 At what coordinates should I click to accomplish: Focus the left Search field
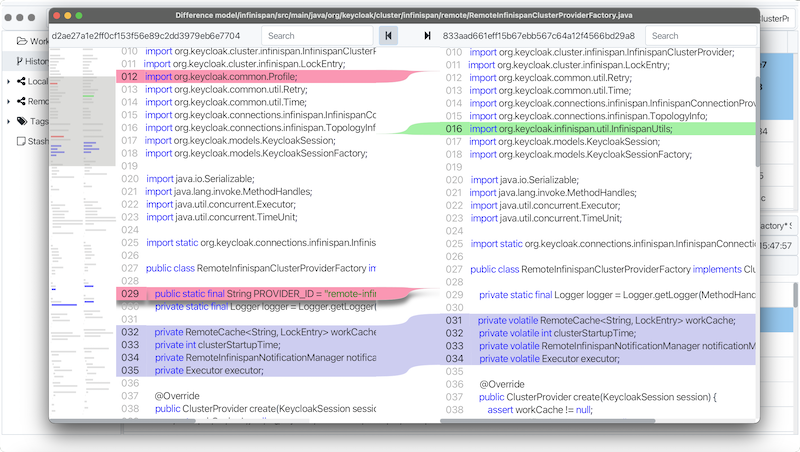[317, 36]
